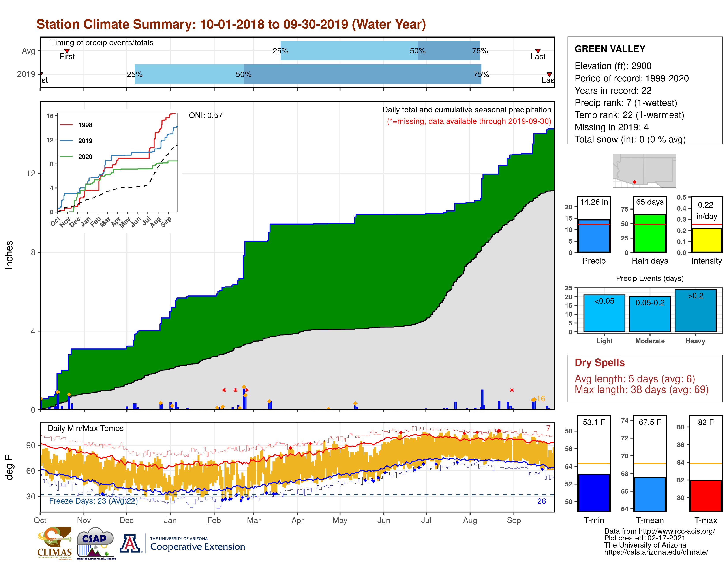
Task: Click the 2019 25% label in timing bar
Action: (x=134, y=74)
